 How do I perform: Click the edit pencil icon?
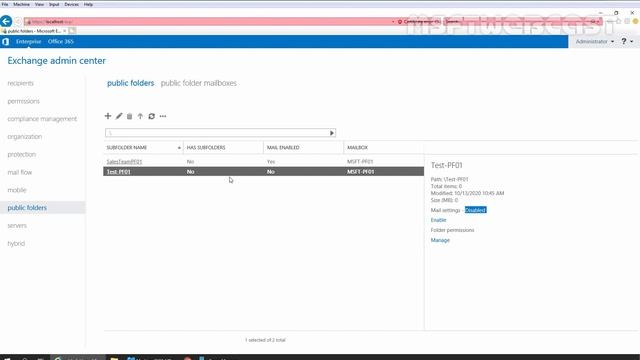click(119, 116)
